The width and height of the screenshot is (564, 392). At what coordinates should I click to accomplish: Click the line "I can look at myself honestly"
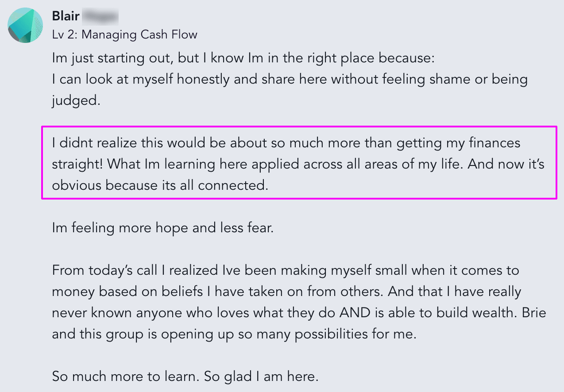click(x=290, y=79)
